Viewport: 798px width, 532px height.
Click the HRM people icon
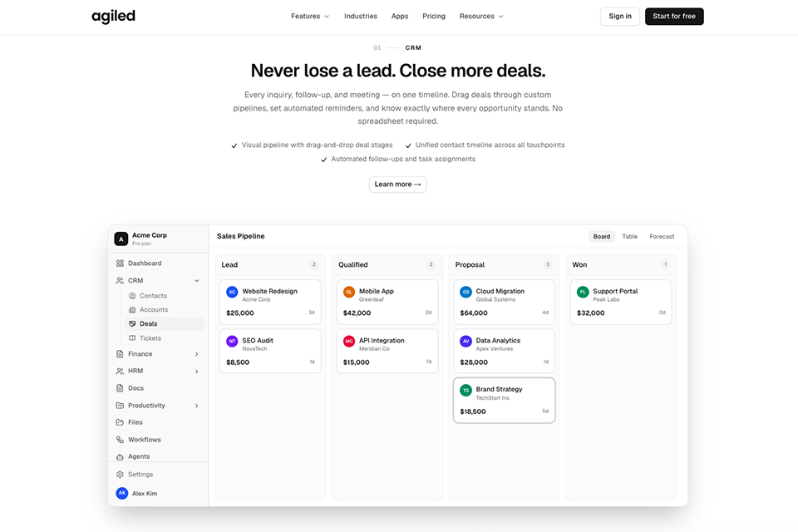[120, 371]
